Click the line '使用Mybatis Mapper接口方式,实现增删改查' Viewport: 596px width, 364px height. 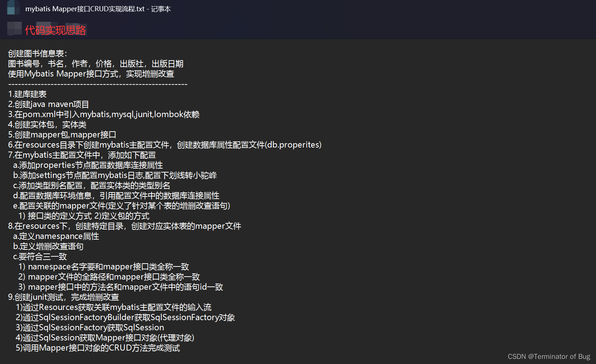(91, 74)
